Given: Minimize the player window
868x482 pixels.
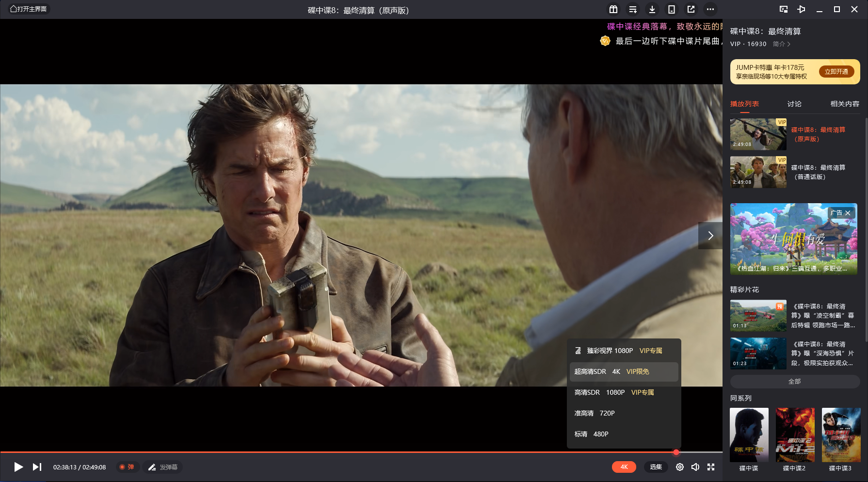Looking at the screenshot, I should (x=820, y=9).
